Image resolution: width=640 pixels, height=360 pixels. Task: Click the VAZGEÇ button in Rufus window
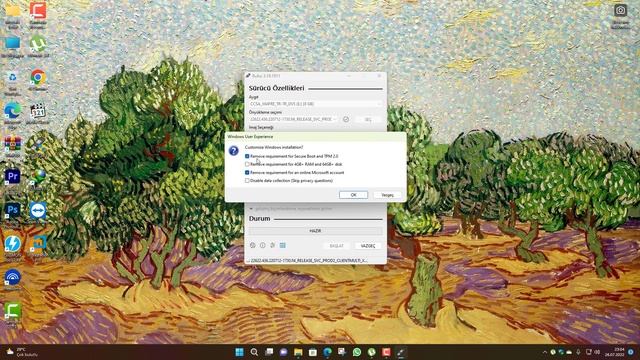point(368,246)
